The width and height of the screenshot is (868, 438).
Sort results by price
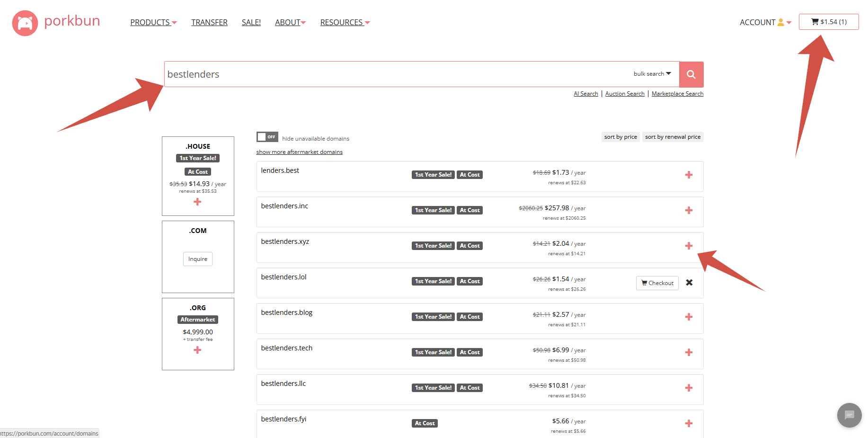pyautogui.click(x=620, y=137)
